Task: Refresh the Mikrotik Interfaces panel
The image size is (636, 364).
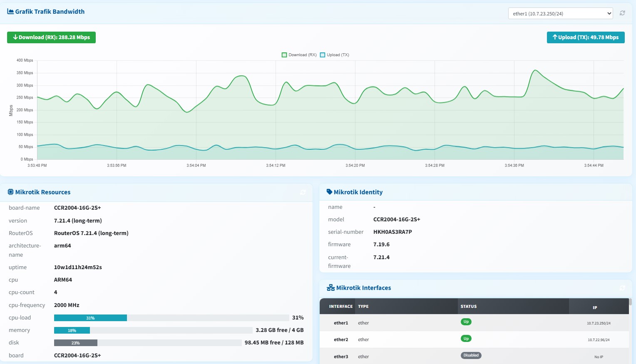Action: 622,288
